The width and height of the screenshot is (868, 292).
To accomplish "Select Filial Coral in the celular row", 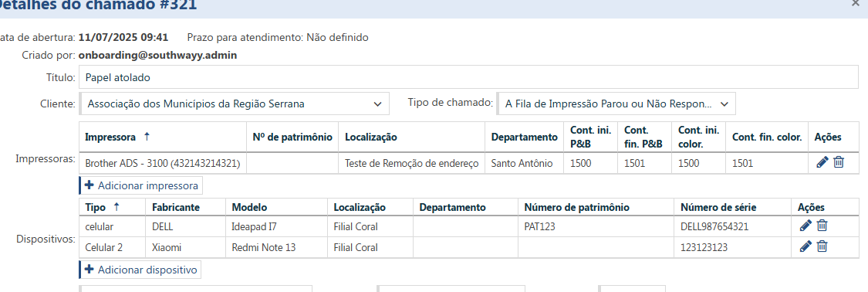I will click(370, 226).
